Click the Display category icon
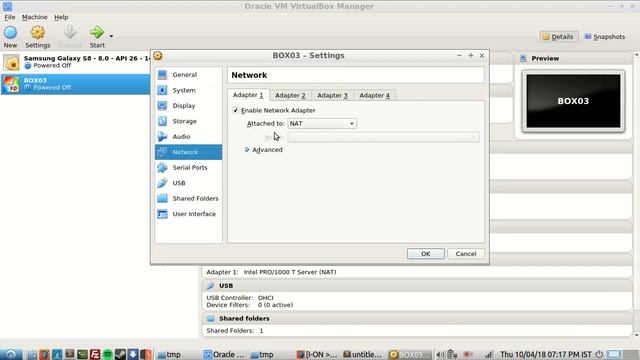The image size is (640, 360). (x=162, y=106)
